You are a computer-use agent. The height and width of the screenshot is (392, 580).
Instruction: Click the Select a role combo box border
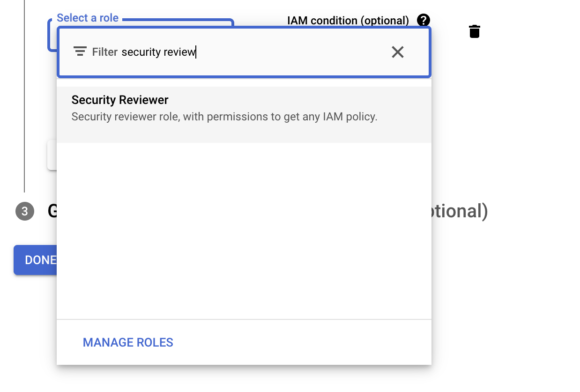(x=49, y=35)
